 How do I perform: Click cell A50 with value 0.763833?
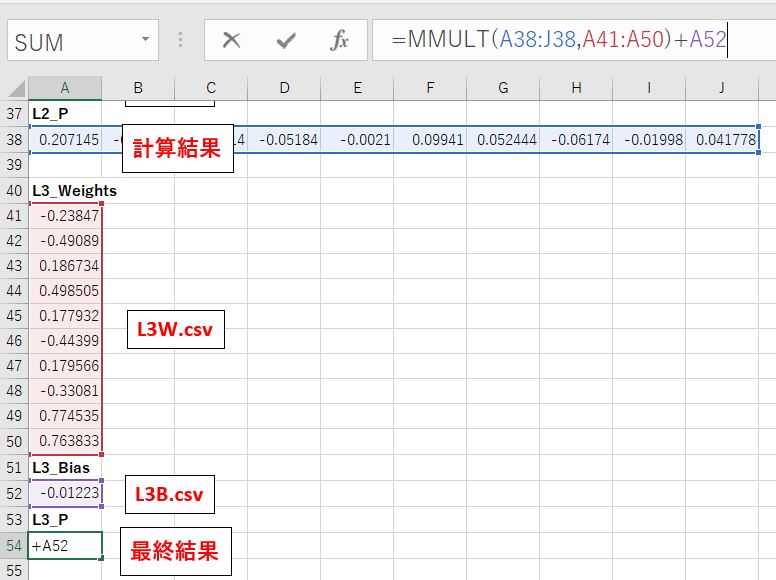65,441
